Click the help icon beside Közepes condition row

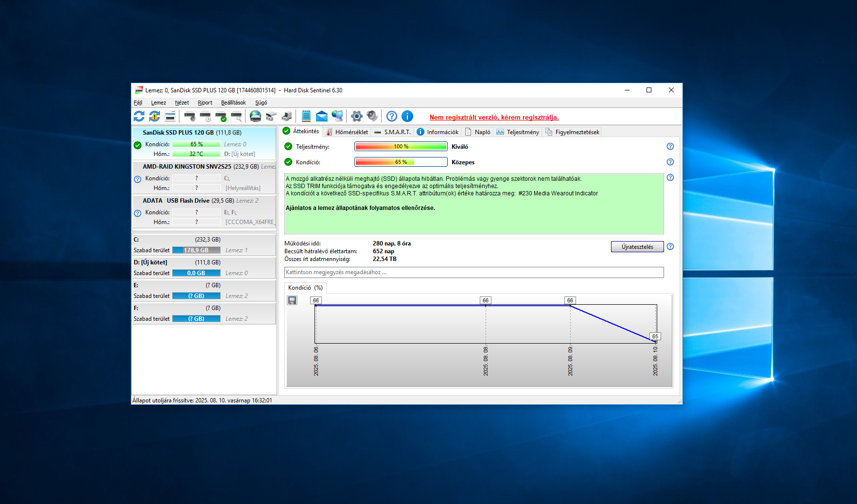tap(670, 162)
